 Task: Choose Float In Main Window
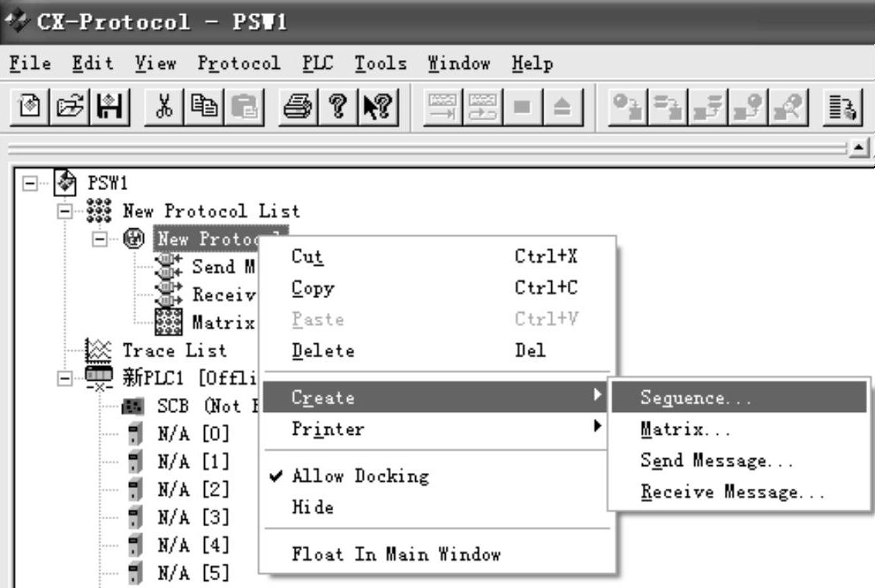coord(437,554)
